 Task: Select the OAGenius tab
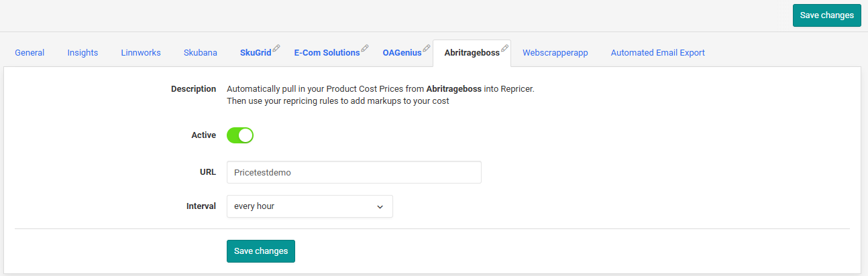click(402, 53)
